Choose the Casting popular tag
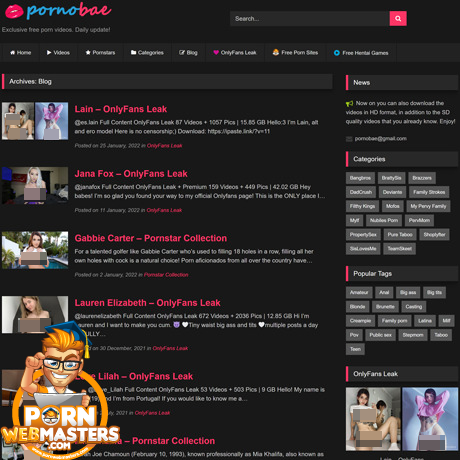This screenshot has height=460, width=460. [x=414, y=307]
